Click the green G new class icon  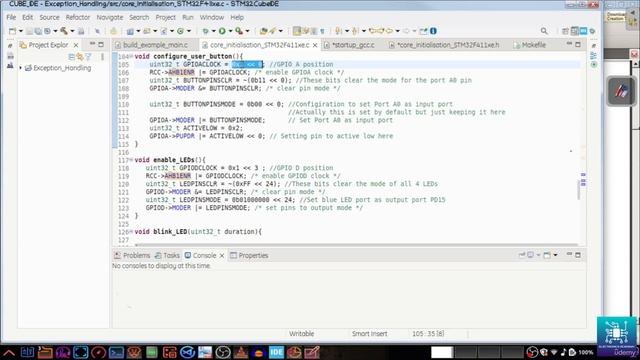click(180, 31)
